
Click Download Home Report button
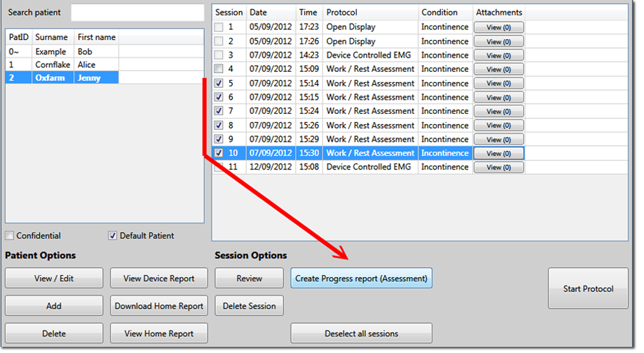click(x=159, y=306)
